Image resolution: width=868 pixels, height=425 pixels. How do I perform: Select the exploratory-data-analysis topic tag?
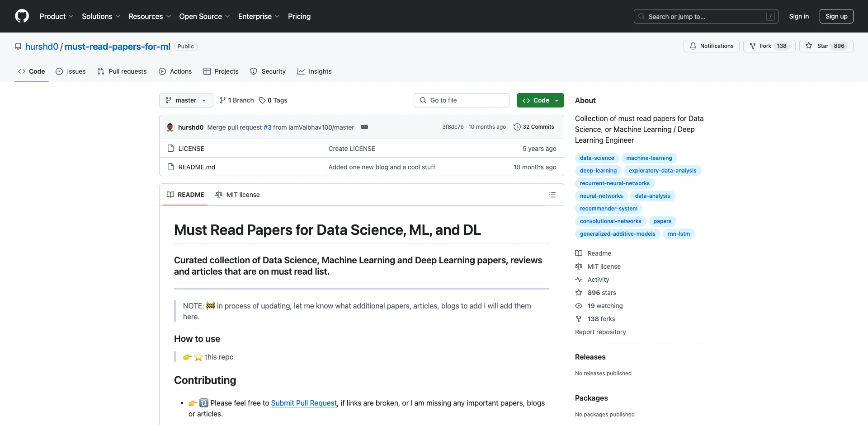pos(662,171)
